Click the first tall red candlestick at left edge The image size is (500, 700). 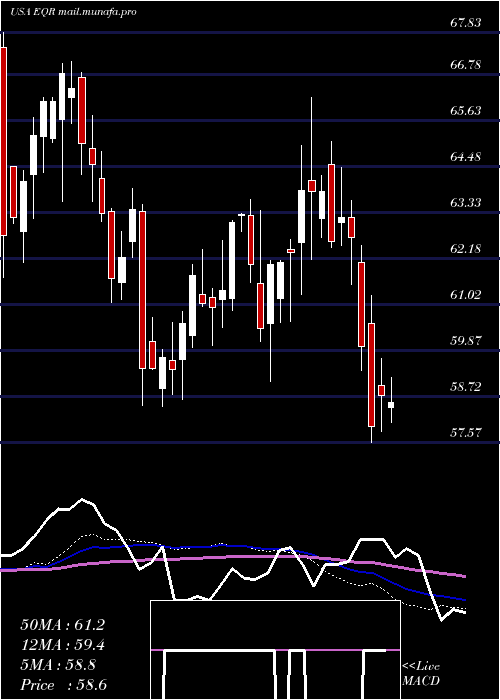4,141
